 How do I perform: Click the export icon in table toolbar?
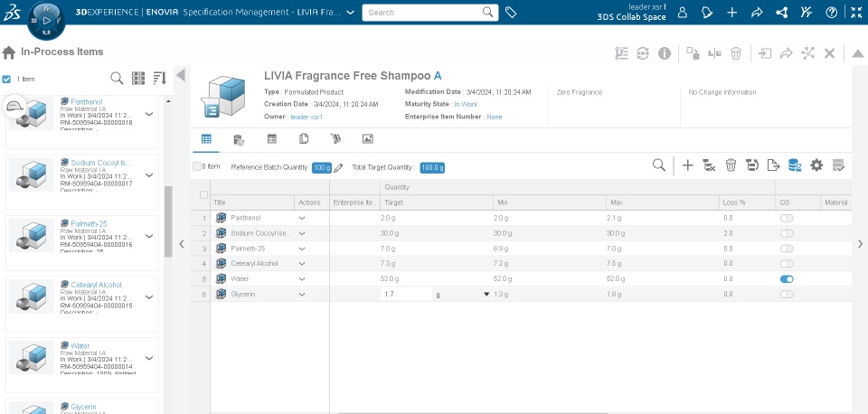tap(773, 165)
